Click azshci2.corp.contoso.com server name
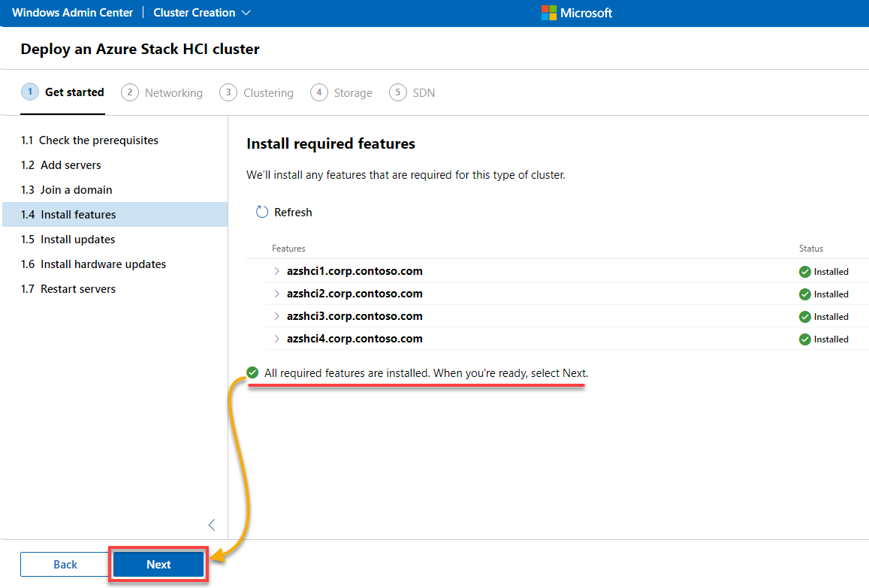Viewport: 869px width, 588px height. (355, 294)
